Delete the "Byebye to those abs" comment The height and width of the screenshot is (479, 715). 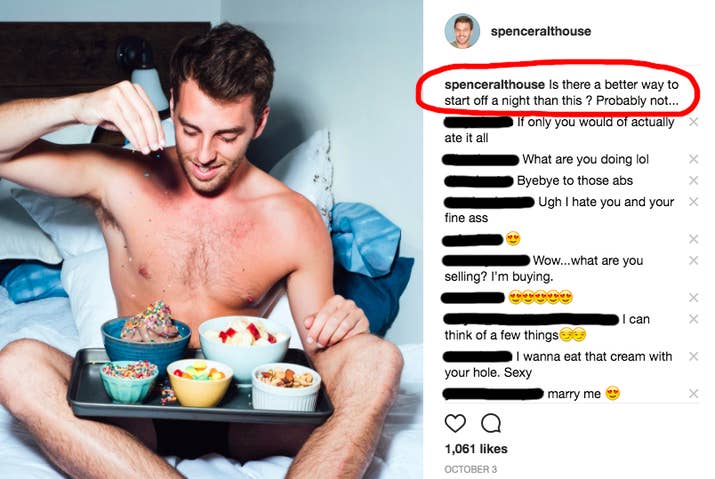point(694,180)
